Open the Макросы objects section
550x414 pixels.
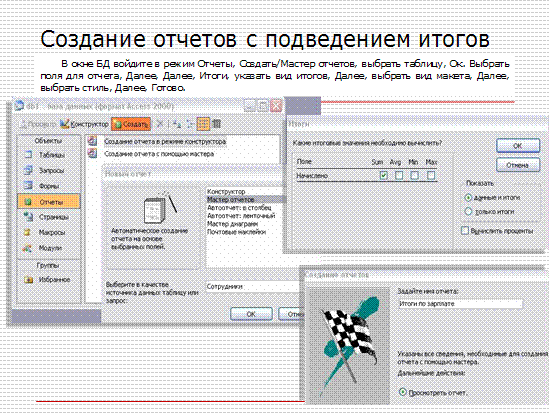(48, 232)
